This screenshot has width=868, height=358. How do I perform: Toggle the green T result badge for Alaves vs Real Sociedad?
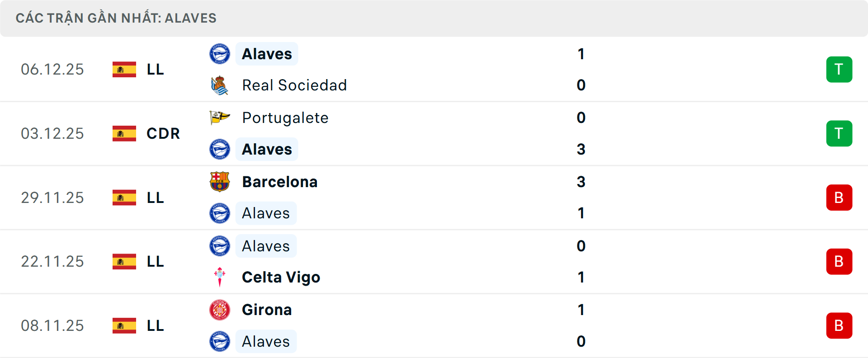pyautogui.click(x=839, y=69)
